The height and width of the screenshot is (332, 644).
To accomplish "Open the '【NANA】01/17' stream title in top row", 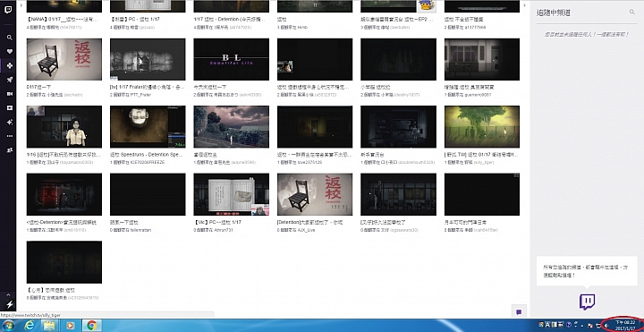I will (x=64, y=20).
